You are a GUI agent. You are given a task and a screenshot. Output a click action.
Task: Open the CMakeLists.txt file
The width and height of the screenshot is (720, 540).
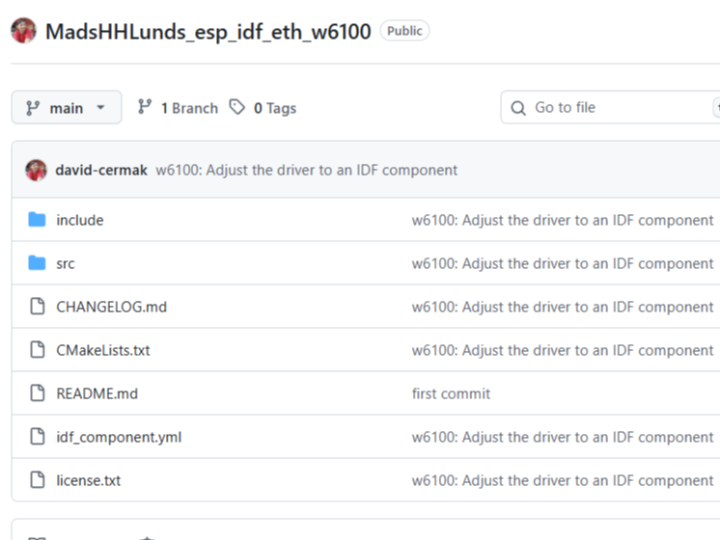(103, 350)
